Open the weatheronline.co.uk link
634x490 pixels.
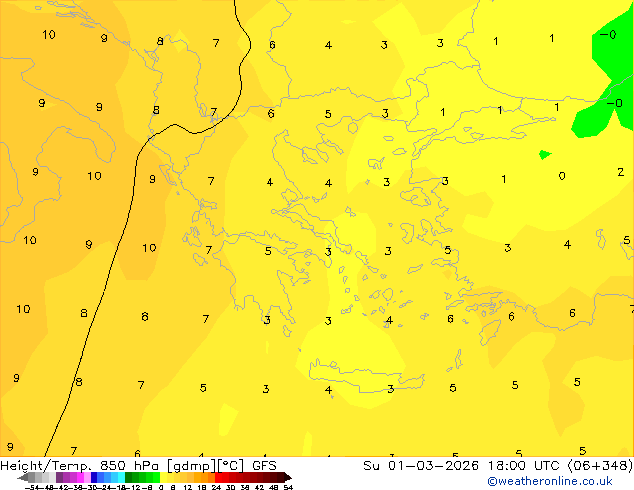(550, 481)
